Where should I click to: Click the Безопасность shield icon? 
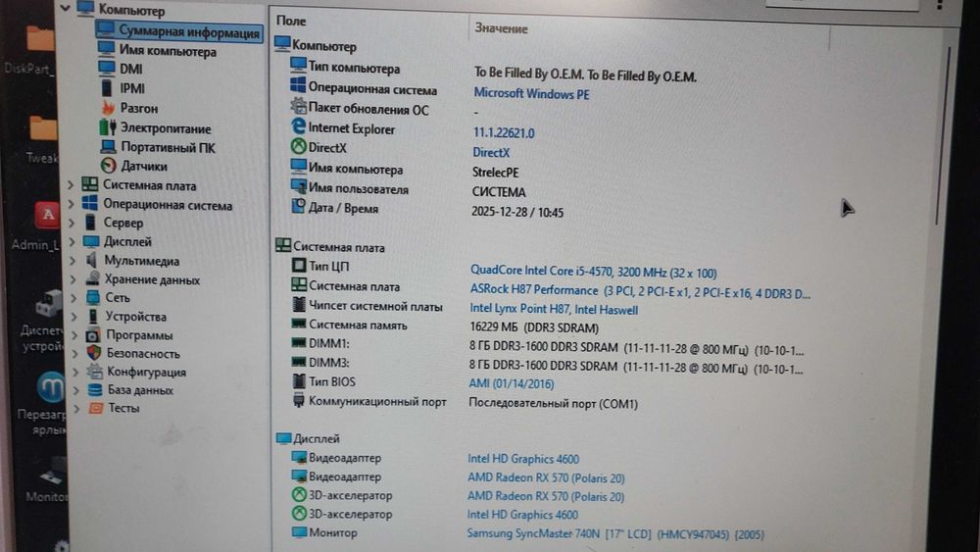pyautogui.click(x=94, y=353)
